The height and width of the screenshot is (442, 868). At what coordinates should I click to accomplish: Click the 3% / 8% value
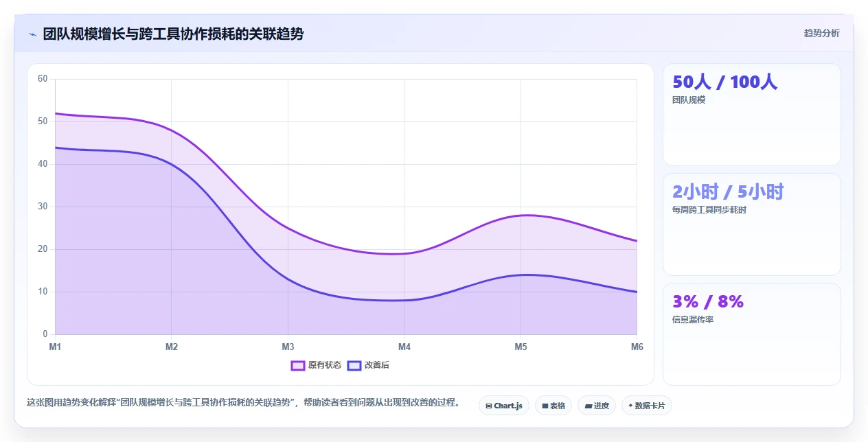[708, 301]
